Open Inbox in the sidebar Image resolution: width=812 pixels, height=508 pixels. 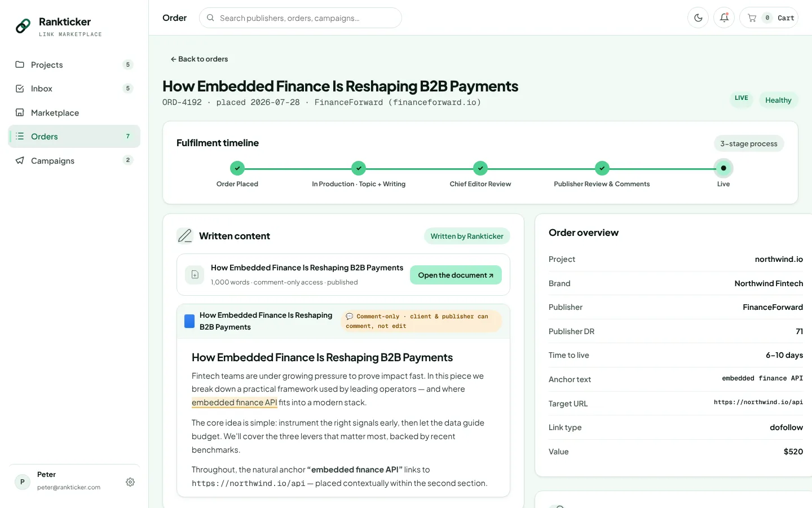[74, 89]
